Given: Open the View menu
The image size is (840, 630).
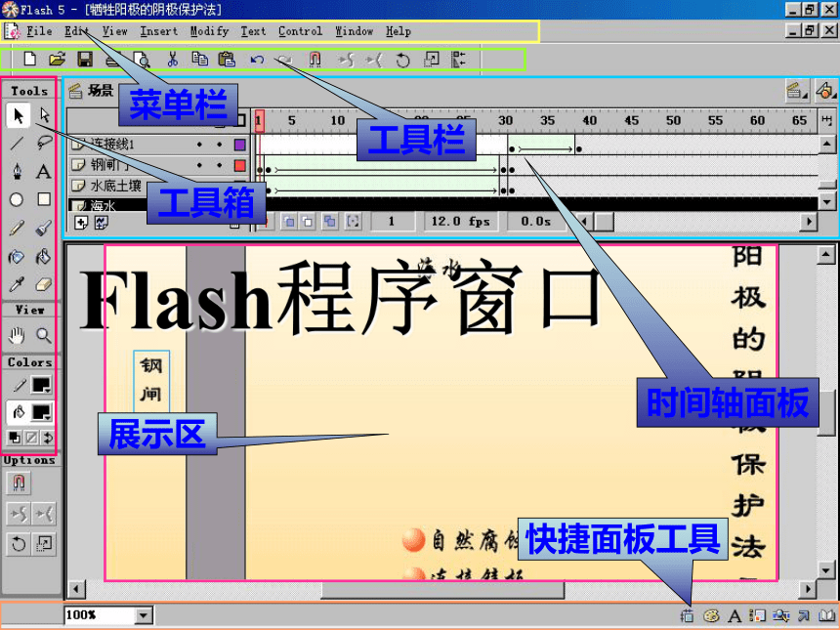Looking at the screenshot, I should click(x=114, y=31).
